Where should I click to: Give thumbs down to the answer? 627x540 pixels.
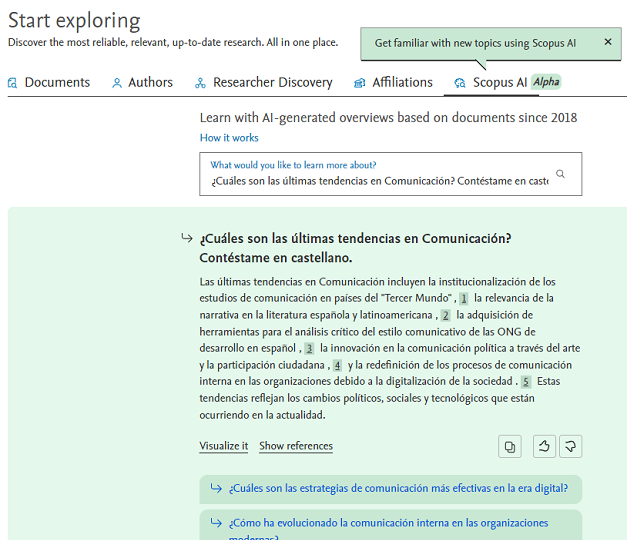[571, 446]
